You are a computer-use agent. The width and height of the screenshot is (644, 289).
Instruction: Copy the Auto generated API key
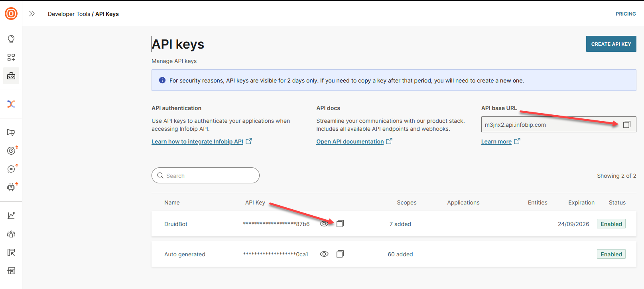(340, 254)
